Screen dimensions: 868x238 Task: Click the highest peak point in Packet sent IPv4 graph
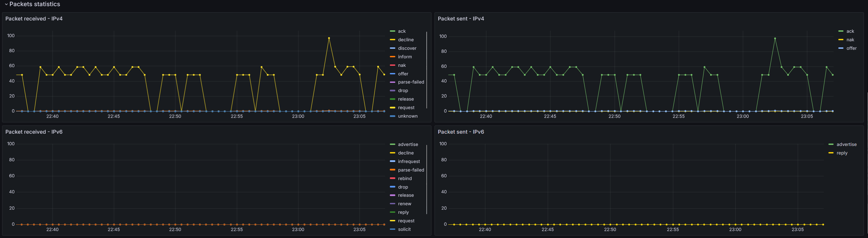tap(775, 39)
